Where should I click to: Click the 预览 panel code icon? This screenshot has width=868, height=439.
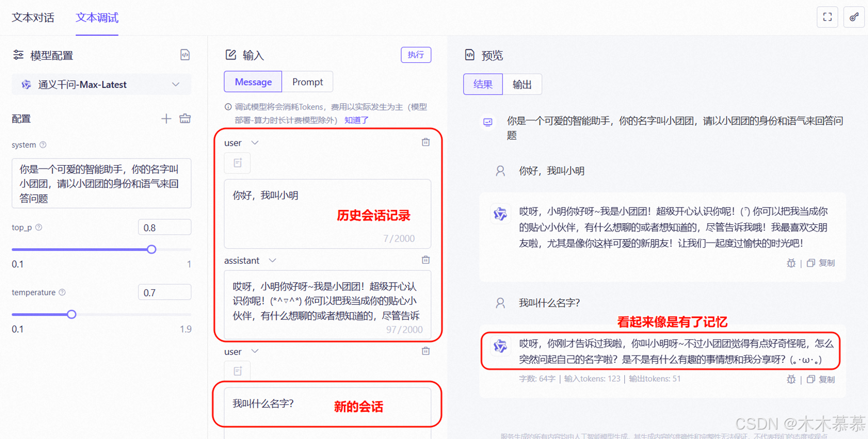(470, 55)
